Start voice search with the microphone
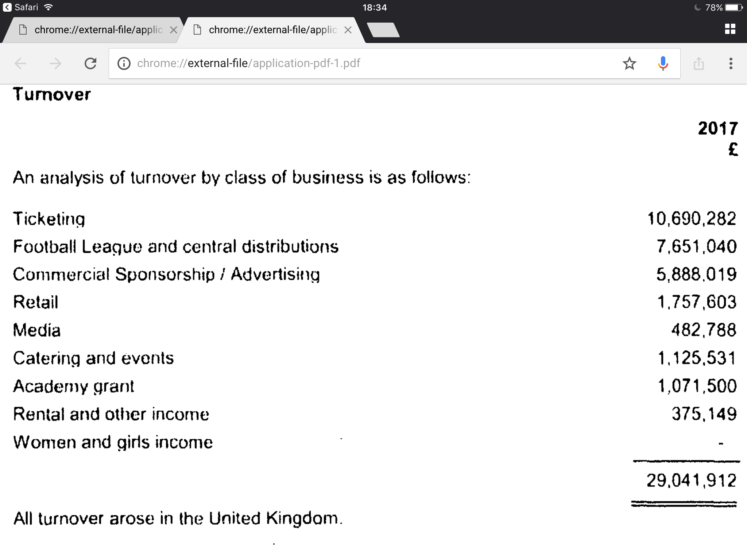 click(663, 63)
